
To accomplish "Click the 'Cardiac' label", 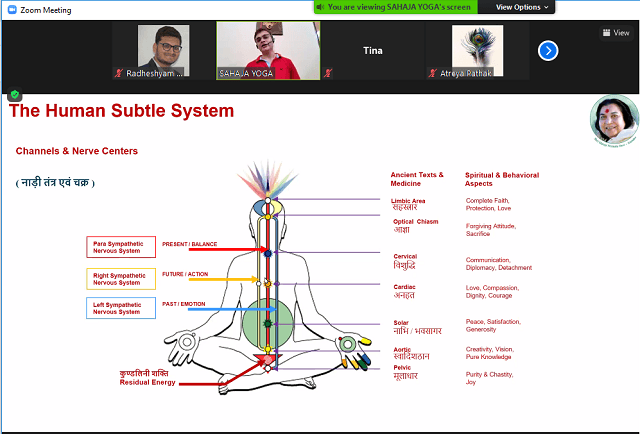I will (404, 287).
